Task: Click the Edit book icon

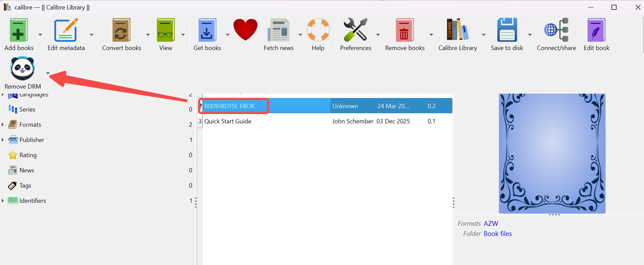Action: coord(596,30)
